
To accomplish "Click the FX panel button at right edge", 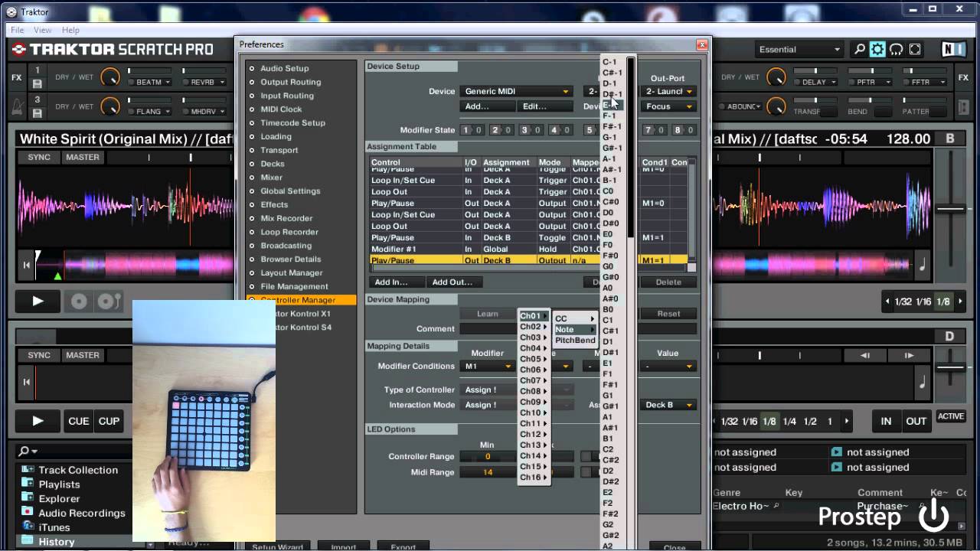I will 962,77.
